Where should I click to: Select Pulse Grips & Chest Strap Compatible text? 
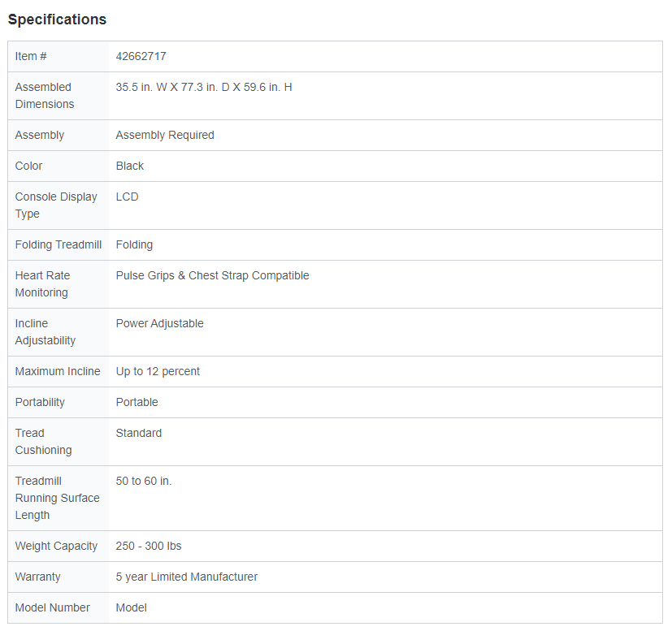point(212,275)
